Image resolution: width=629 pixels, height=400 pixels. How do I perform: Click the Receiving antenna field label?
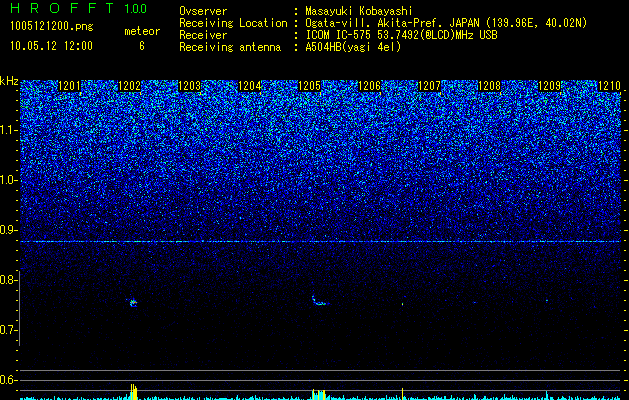(x=230, y=47)
